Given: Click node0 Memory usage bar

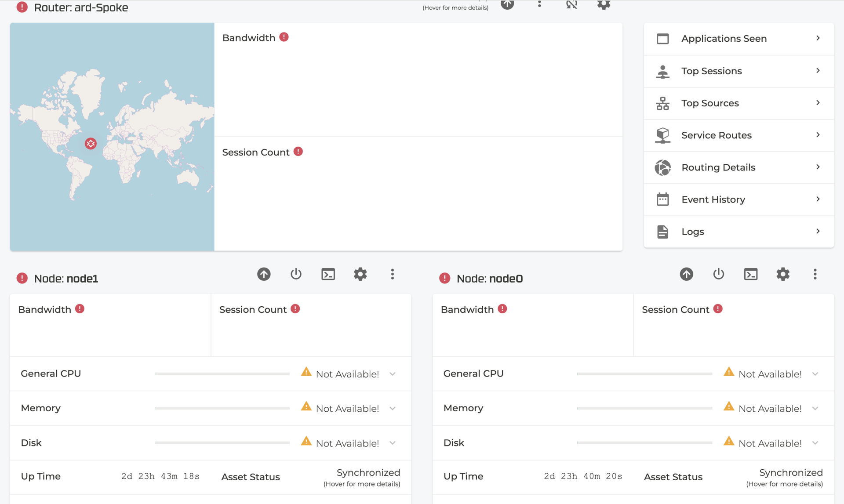Looking at the screenshot, I should pos(644,408).
